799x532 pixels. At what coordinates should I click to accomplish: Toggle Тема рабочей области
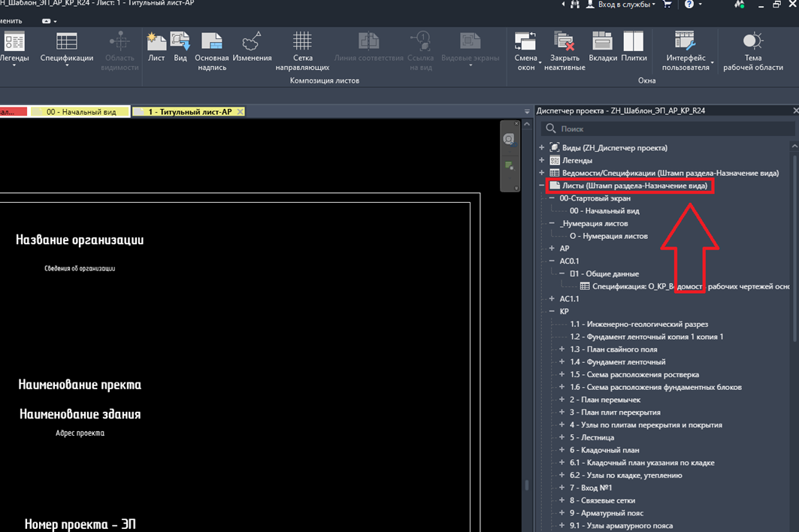pyautogui.click(x=752, y=51)
